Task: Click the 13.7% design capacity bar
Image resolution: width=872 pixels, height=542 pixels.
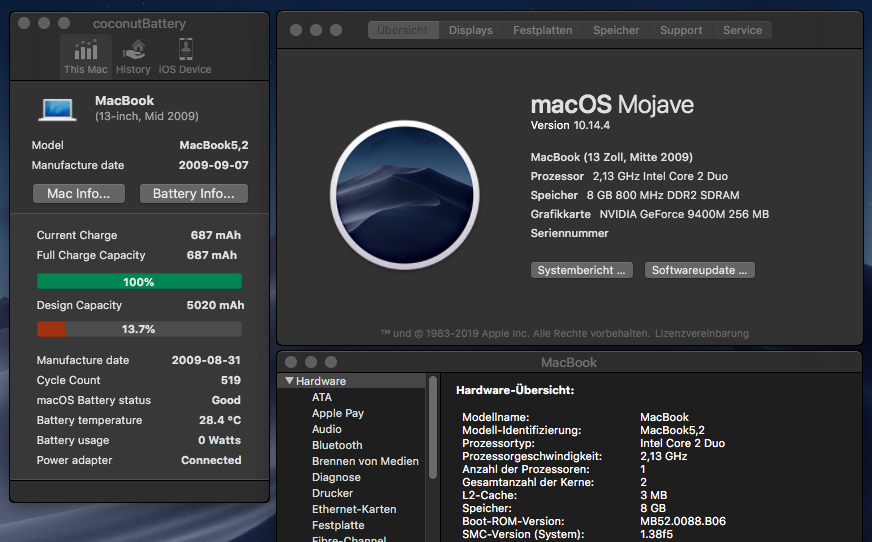Action: [139, 329]
